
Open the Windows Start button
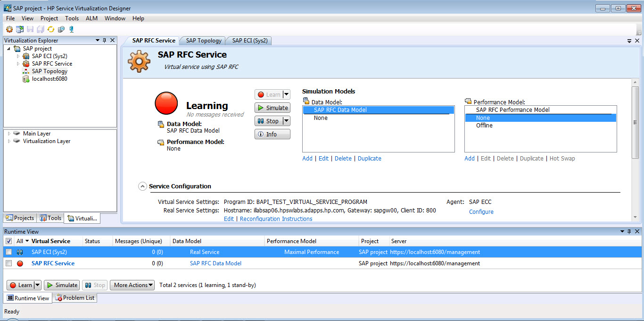click(x=12, y=320)
